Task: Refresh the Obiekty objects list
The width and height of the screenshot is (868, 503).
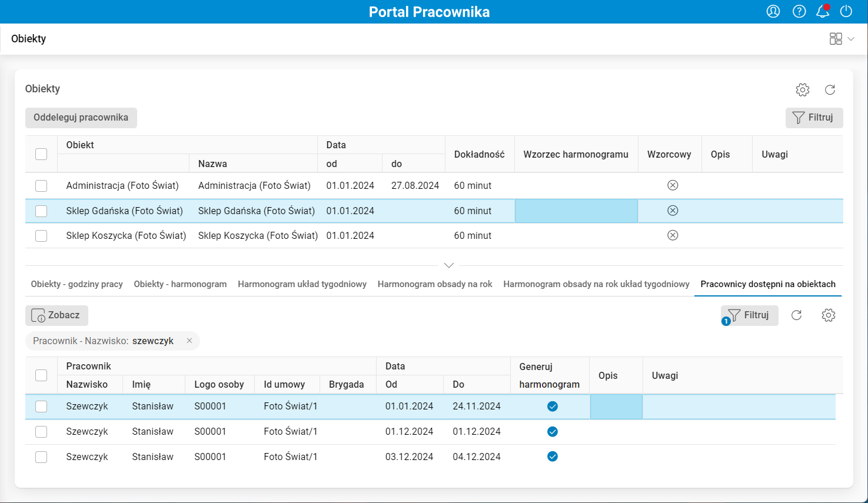Action: [830, 89]
